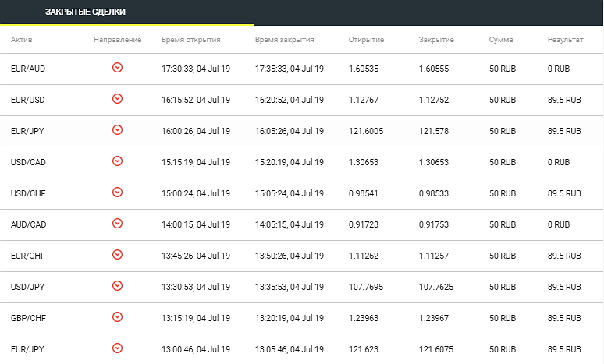Click open time 16:15:52, 04 Jul 19

(x=196, y=100)
